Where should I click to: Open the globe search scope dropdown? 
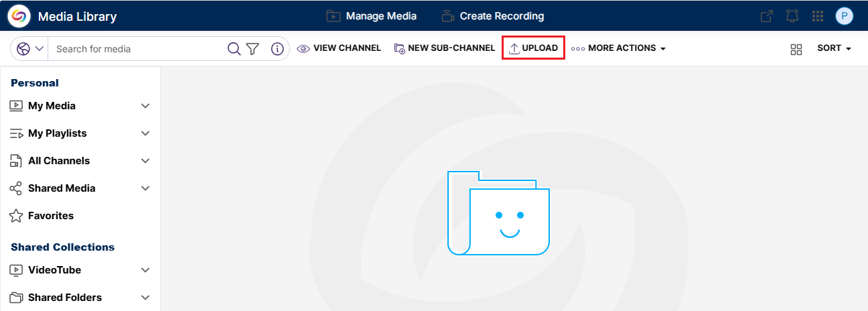point(30,49)
